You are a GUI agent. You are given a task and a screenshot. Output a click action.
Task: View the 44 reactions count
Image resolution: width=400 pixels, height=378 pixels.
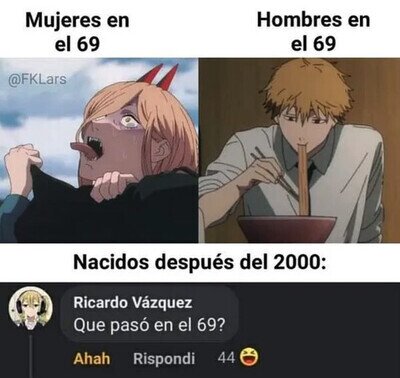[x=226, y=358]
